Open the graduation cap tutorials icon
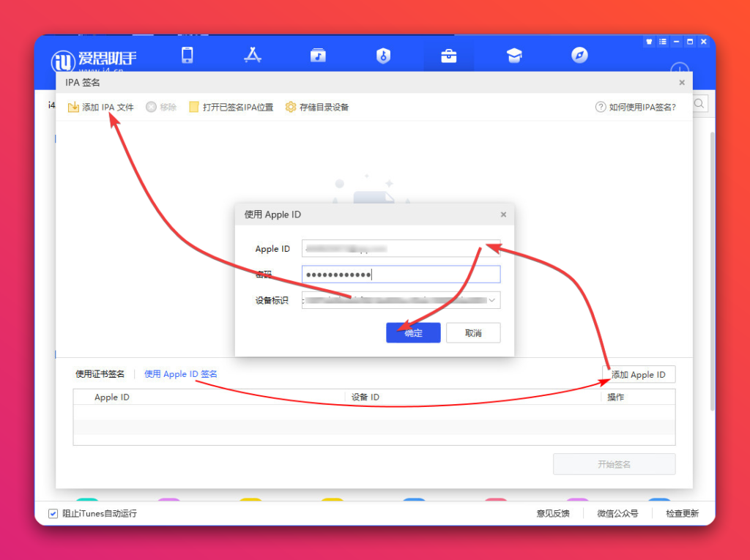 (x=514, y=56)
